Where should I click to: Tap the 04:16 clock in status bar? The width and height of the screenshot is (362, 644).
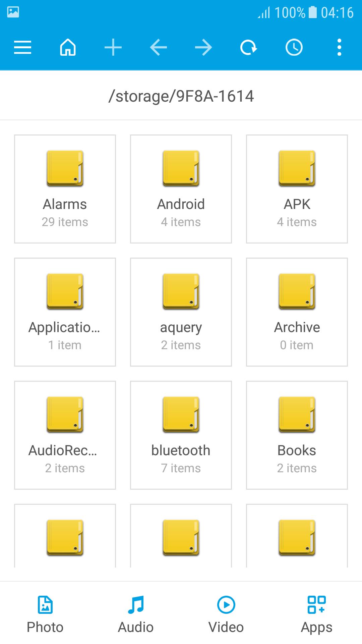tap(337, 13)
